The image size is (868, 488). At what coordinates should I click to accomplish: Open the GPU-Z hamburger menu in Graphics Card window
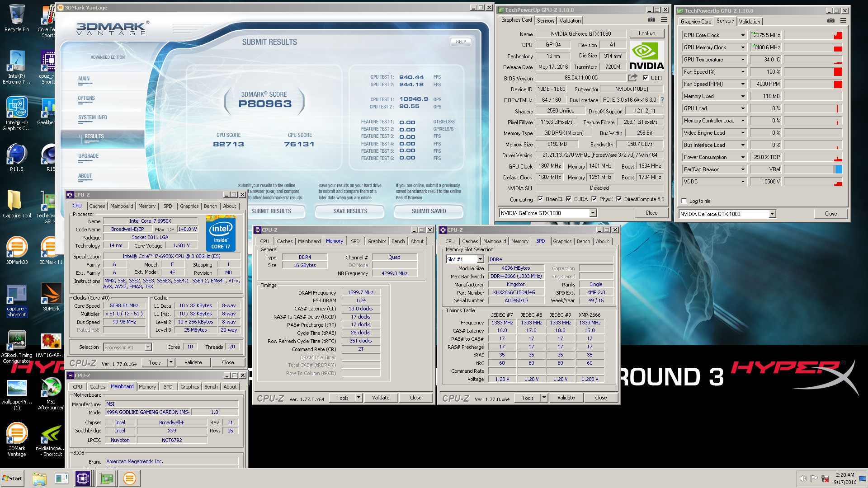coord(664,20)
